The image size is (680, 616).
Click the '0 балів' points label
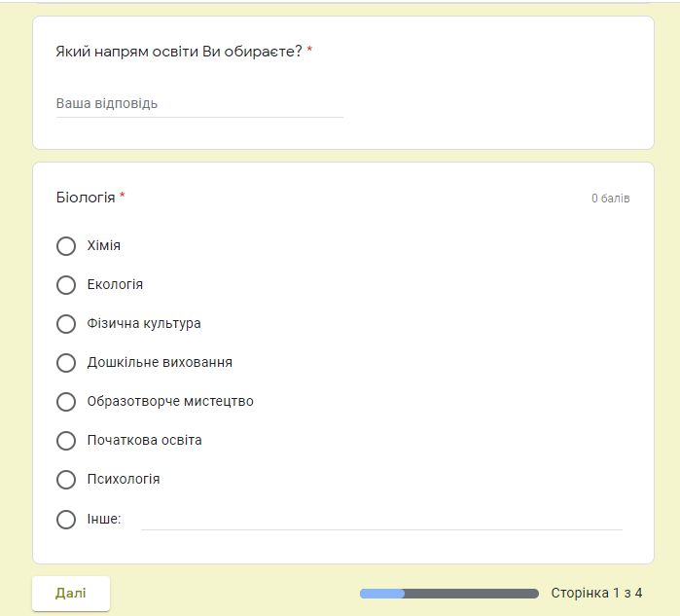[x=610, y=199]
